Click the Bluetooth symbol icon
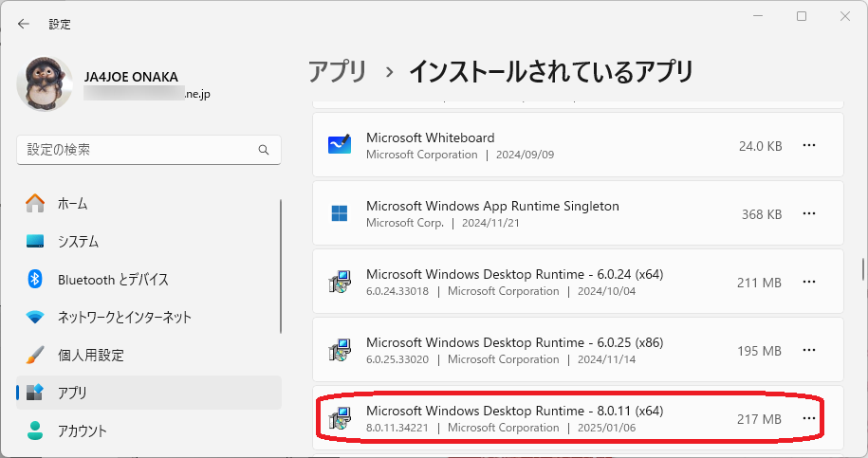Viewport: 868px width, 458px height. [x=35, y=279]
